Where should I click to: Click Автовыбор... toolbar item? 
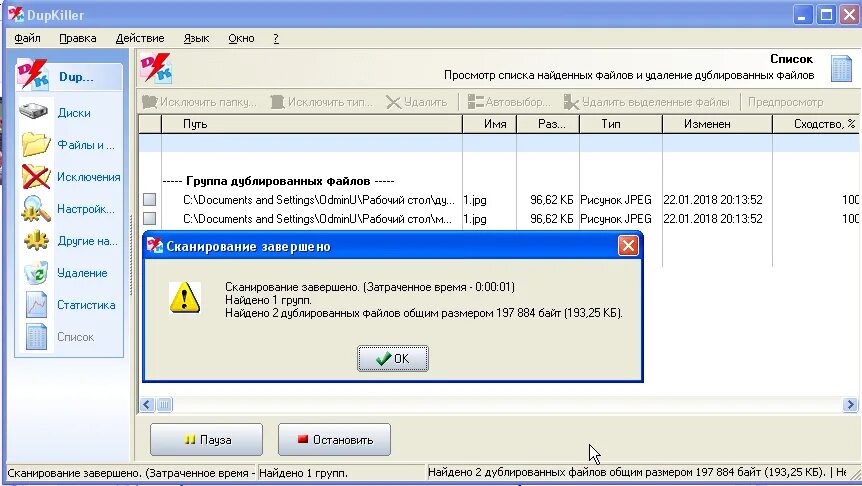[x=509, y=102]
